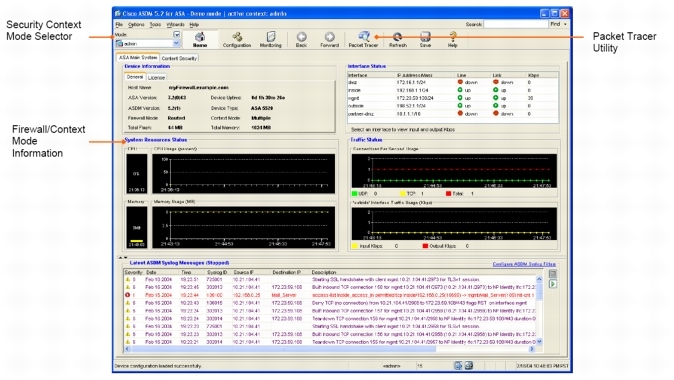
Task: Open the File menu
Action: pos(119,25)
